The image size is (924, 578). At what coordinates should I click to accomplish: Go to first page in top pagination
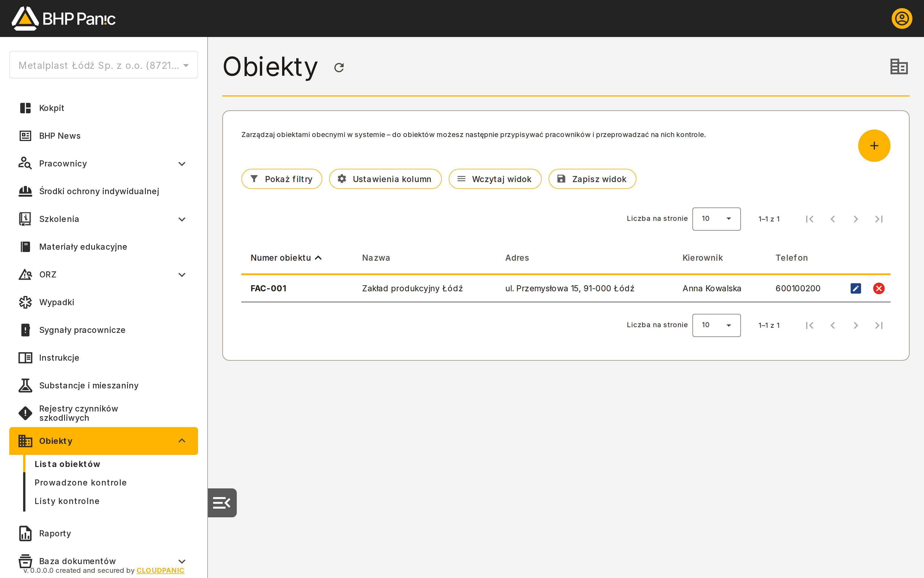[809, 219]
